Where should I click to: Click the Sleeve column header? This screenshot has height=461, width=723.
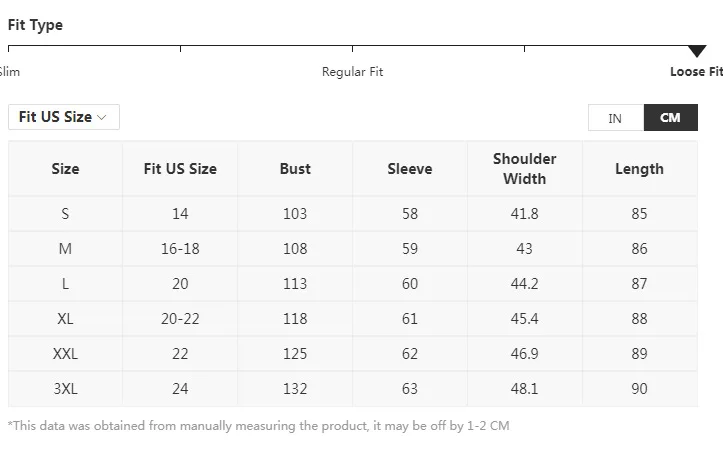click(x=410, y=169)
